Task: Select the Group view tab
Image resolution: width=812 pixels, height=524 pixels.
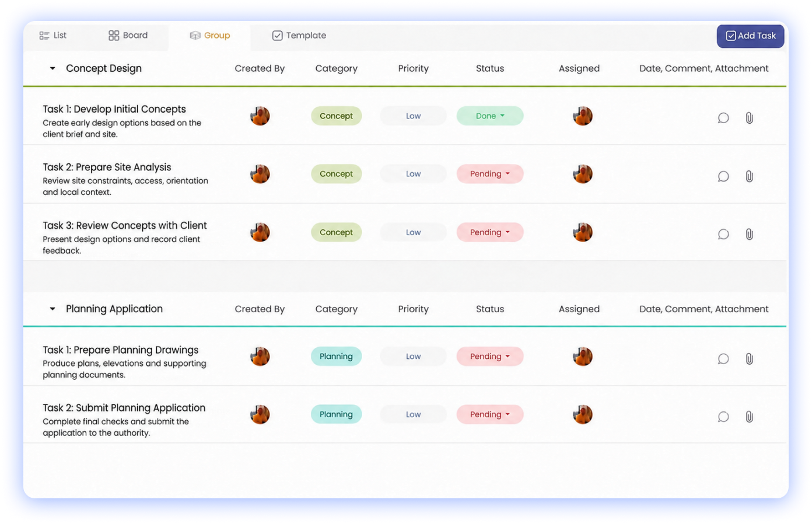Action: click(x=210, y=36)
